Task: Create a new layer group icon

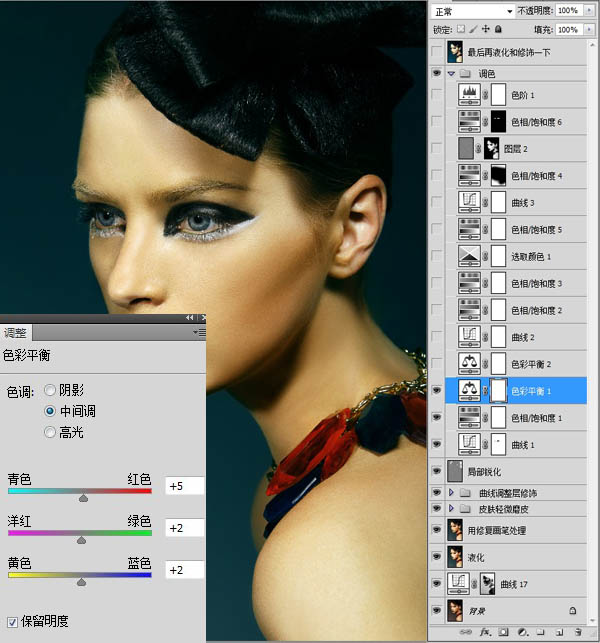Action: point(541,632)
